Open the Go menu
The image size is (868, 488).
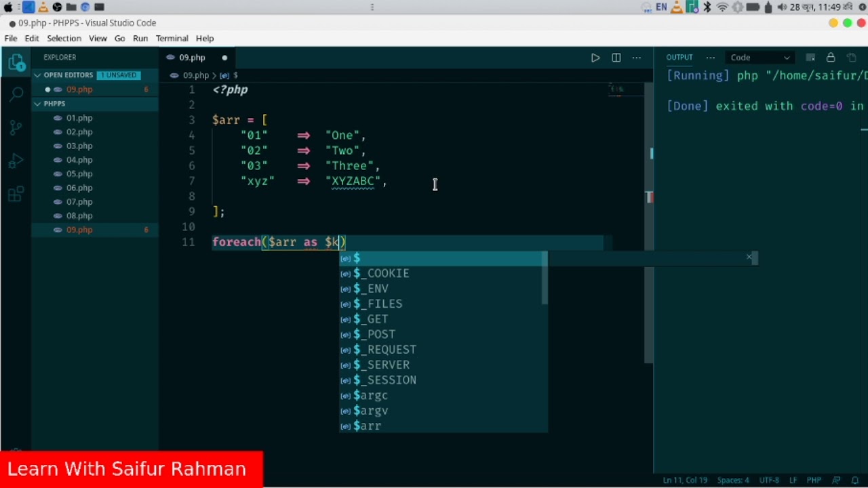pos(119,39)
